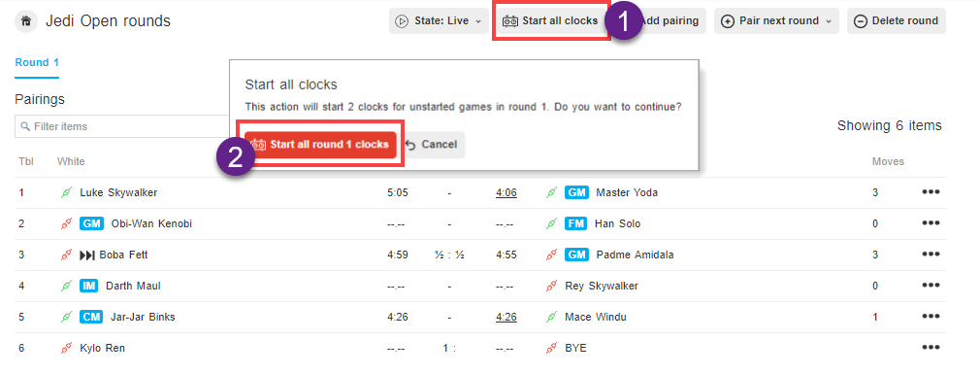
Task: Cancel the Start all clocks dialog
Action: coord(431,145)
